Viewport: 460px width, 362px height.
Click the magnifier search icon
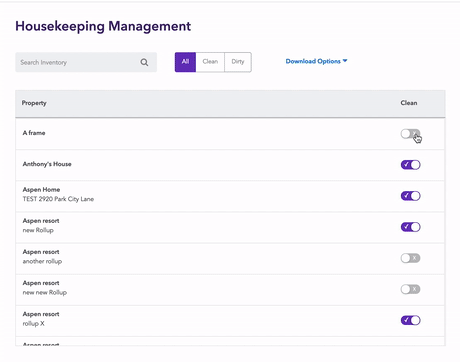(x=144, y=62)
